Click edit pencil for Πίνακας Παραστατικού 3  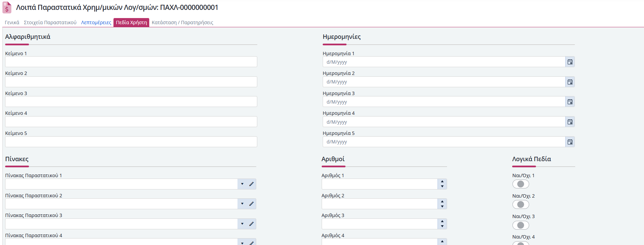click(x=251, y=224)
